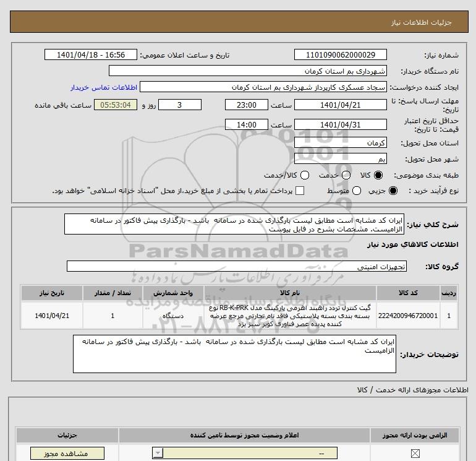Viewport: 476px width, 461px height.
Task: Click the واحد شمارش column header
Action: coord(173,293)
